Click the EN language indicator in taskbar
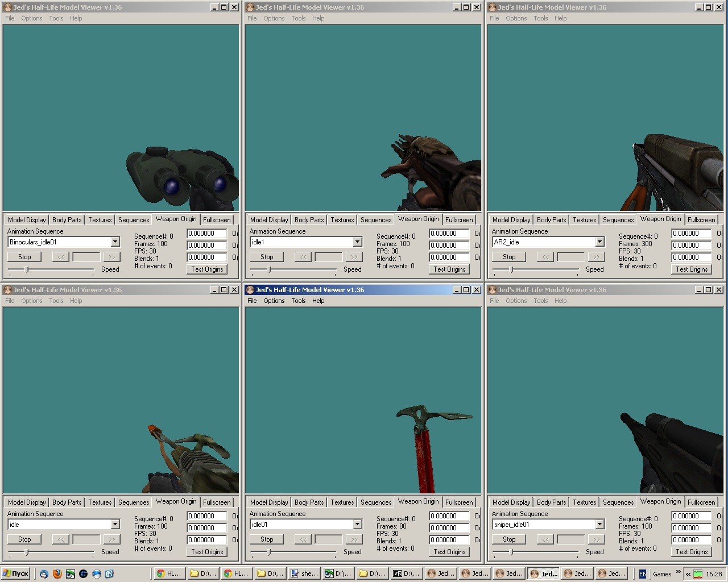Screen dimensions: 728x582 tap(643, 573)
